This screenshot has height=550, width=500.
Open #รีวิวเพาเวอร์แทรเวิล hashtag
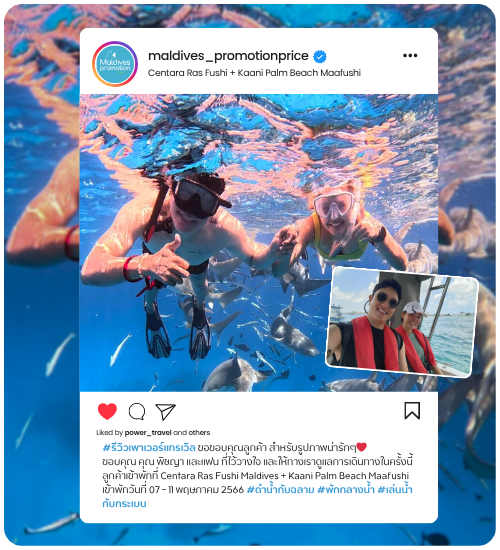coord(149,448)
